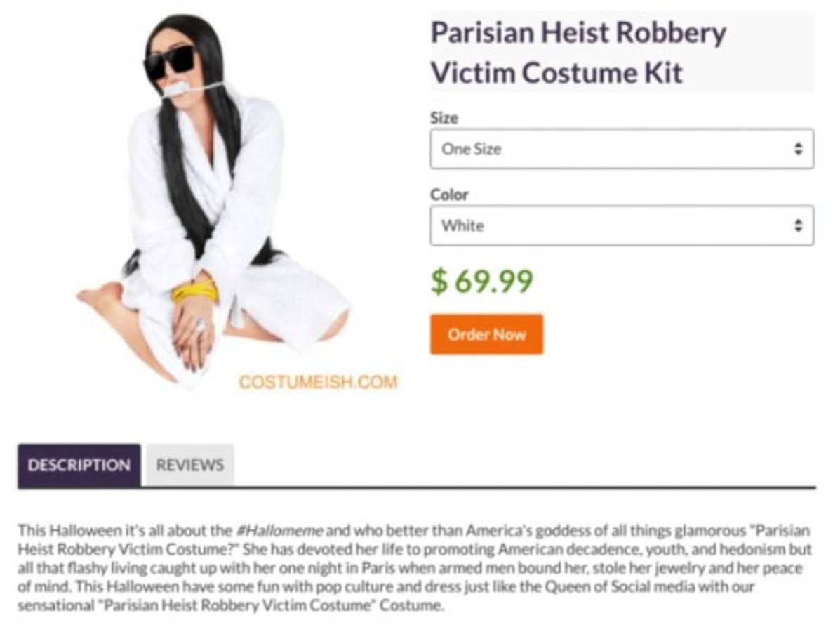Viewport: 840px width, 632px height.
Task: Click the Size dropdown up-down arrow icon
Action: click(798, 149)
